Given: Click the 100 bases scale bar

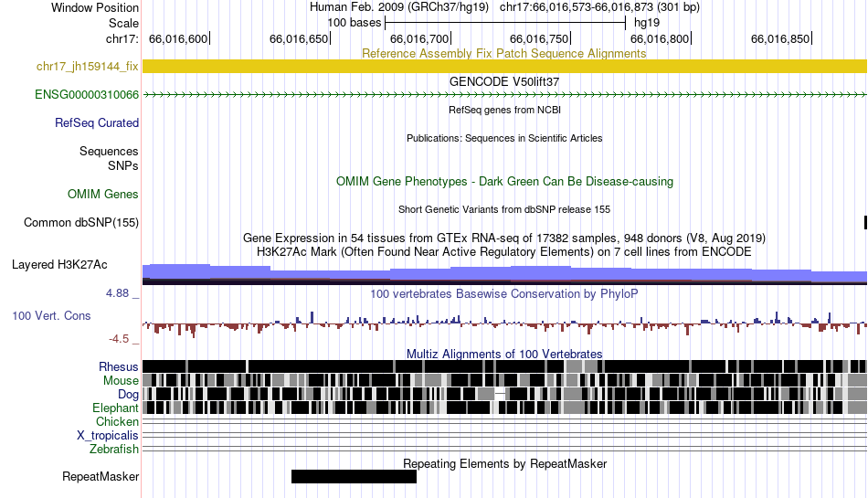Looking at the screenshot, I should click(x=505, y=23).
